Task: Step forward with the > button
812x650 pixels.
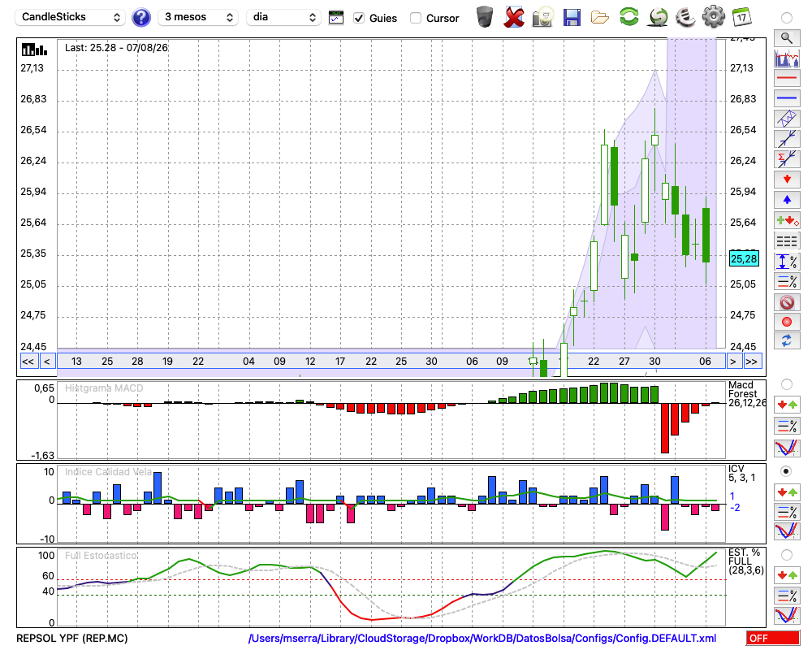Action: coord(732,362)
